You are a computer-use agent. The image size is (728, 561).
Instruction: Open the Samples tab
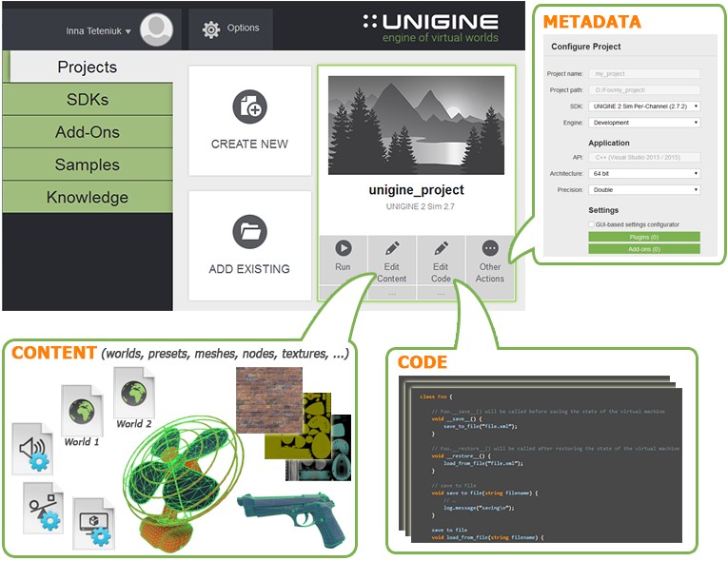pos(88,164)
